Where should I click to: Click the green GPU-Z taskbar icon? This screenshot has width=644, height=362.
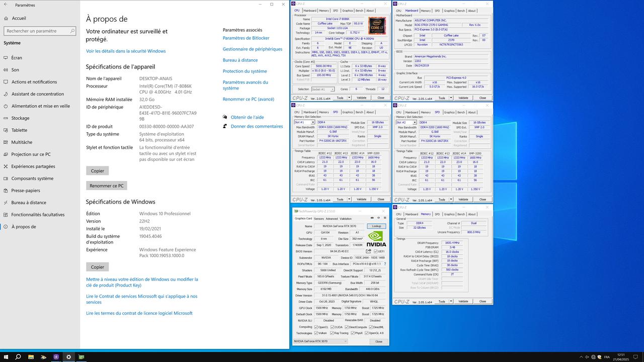tap(82, 357)
